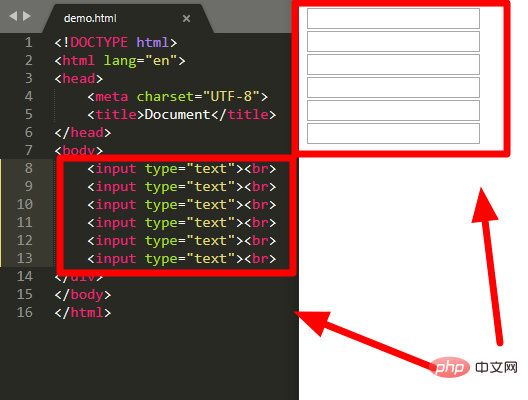Click line number 16 in the gutter
Viewport: 528px width, 400px height.
25,312
